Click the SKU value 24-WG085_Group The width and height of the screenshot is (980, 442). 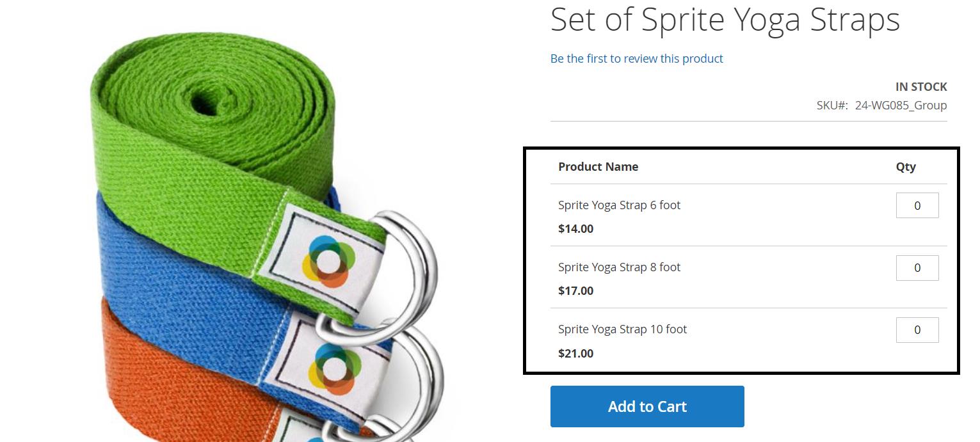900,106
